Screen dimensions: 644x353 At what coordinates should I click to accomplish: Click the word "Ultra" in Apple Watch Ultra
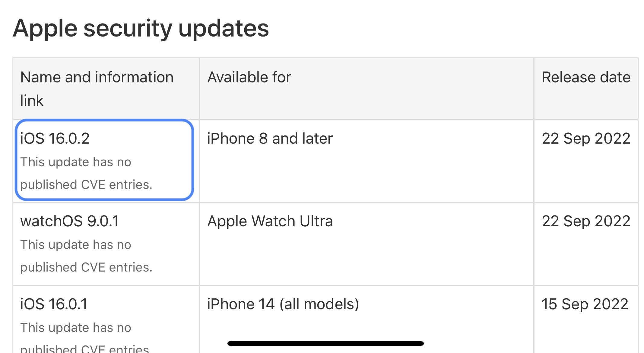coord(316,221)
